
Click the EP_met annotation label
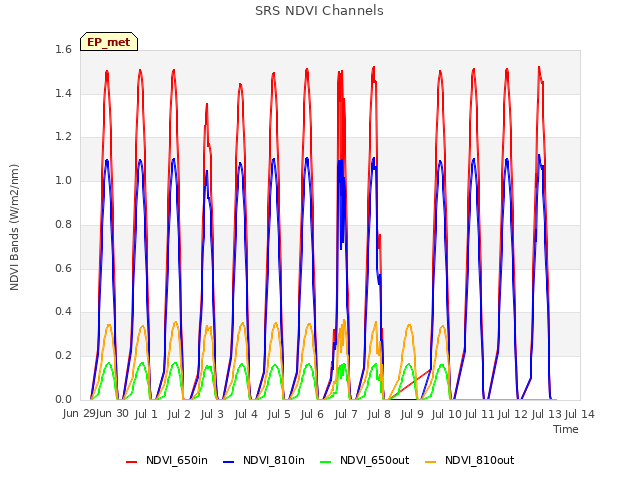click(109, 42)
